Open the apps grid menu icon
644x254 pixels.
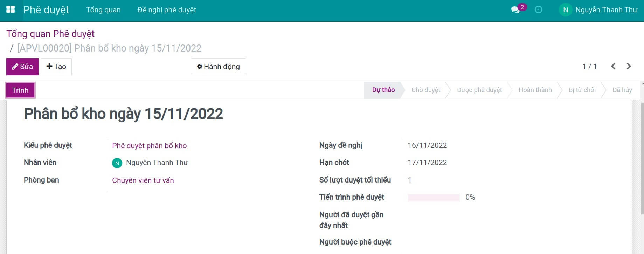(11, 9)
